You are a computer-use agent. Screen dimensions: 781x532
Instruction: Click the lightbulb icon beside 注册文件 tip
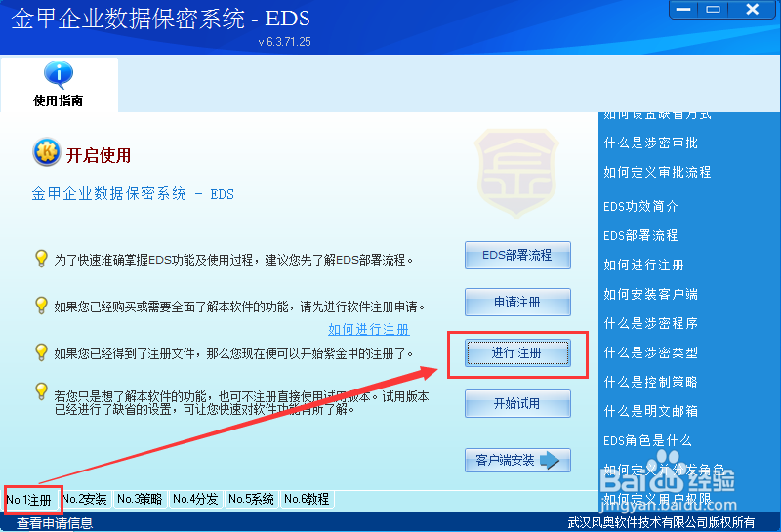(x=41, y=351)
